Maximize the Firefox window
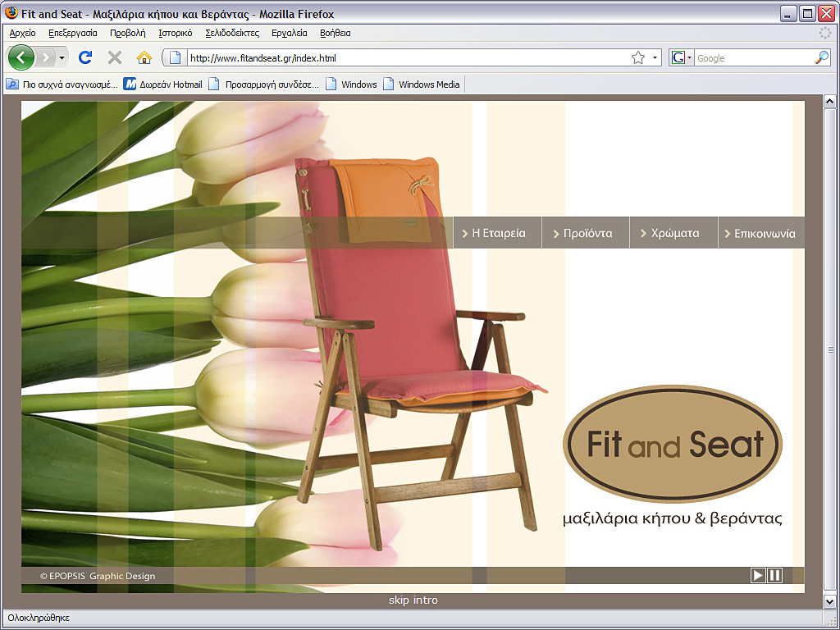840x630 pixels. pos(807,14)
